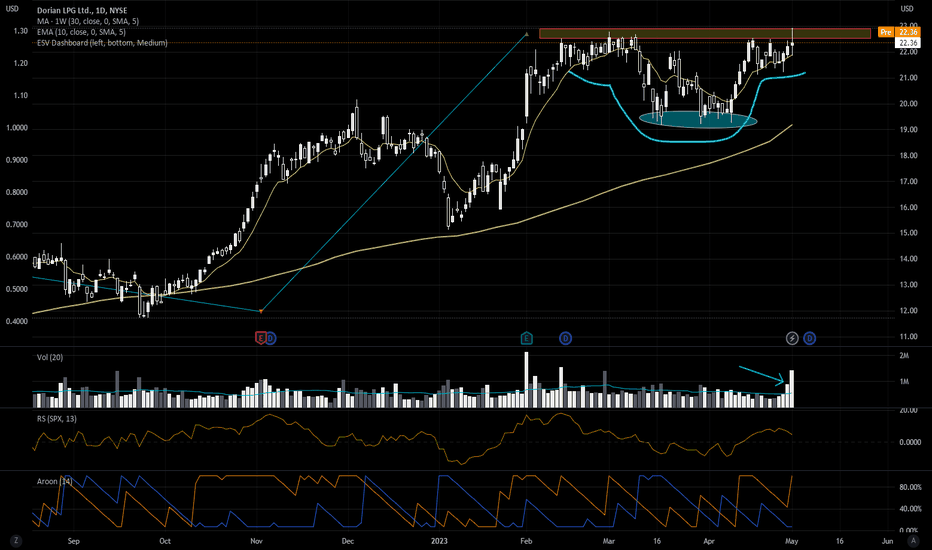This screenshot has width=932, height=550.
Task: Click the RS (SPX, 13) pane legend
Action: (57, 419)
